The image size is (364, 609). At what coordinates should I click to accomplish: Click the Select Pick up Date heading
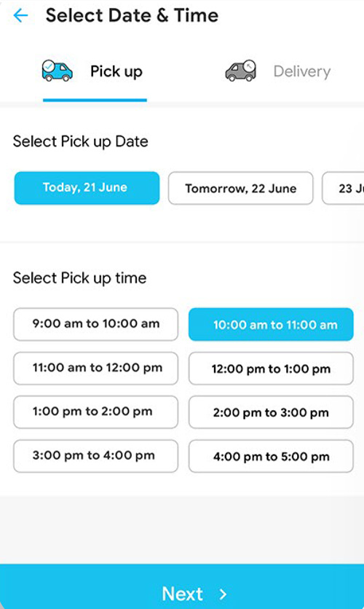80,141
